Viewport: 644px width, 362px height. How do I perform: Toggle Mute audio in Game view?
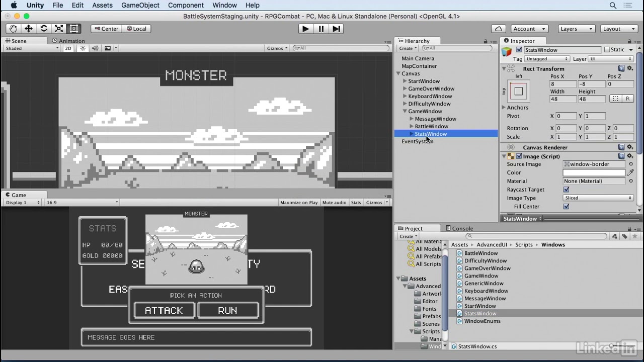point(334,202)
